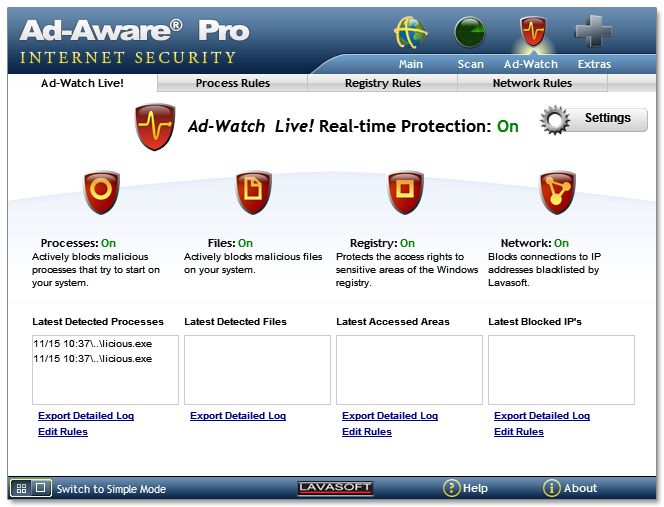
Task: Export Detailed Log for detected processes
Action: pyautogui.click(x=86, y=416)
